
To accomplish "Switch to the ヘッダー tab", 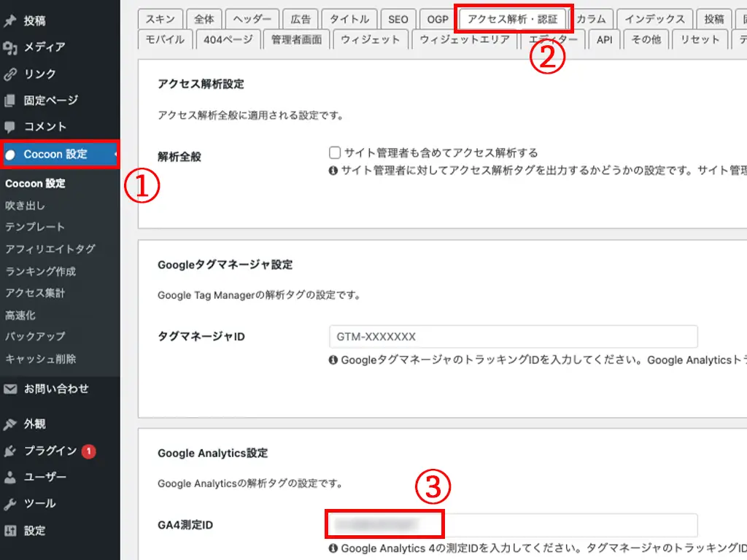I will click(252, 19).
